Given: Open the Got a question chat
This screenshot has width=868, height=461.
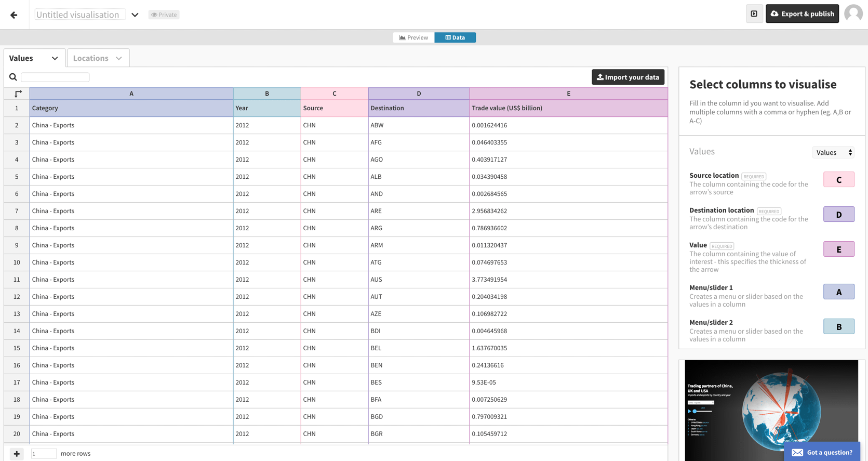Looking at the screenshot, I should tap(822, 452).
